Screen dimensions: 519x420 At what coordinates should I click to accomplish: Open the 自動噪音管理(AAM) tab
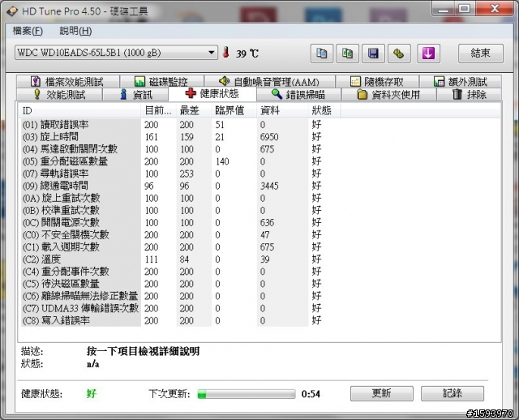click(x=269, y=81)
